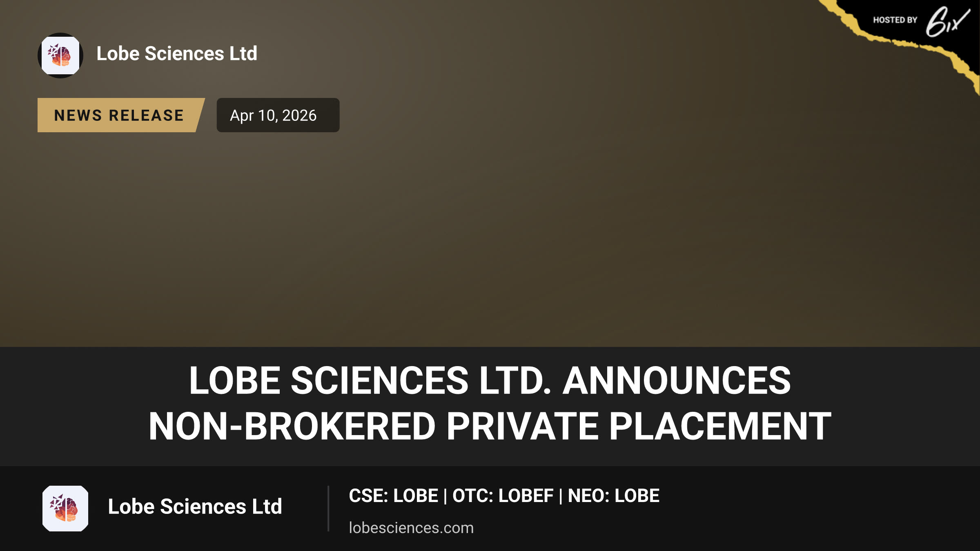This screenshot has height=551, width=980.
Task: Click the CSE: LOBE ticker text
Action: point(393,496)
